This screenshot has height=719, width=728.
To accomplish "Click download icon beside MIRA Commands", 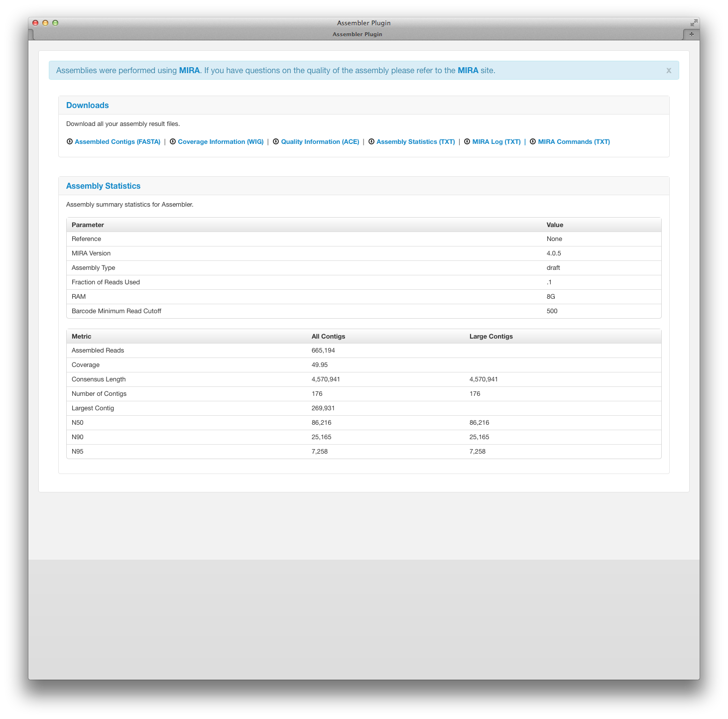I will [533, 141].
